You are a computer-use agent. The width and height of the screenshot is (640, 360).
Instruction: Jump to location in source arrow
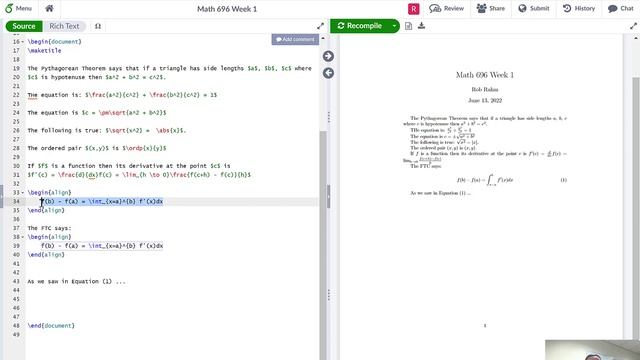[x=328, y=73]
